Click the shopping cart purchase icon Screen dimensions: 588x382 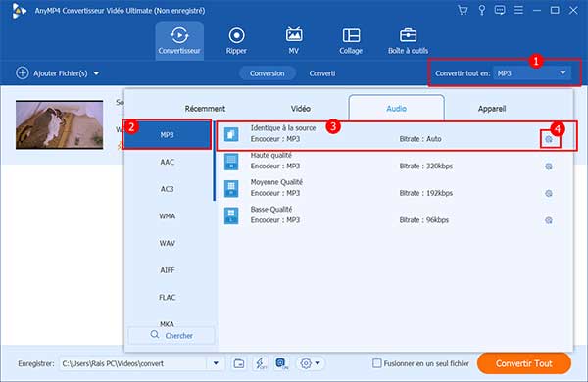[463, 10]
